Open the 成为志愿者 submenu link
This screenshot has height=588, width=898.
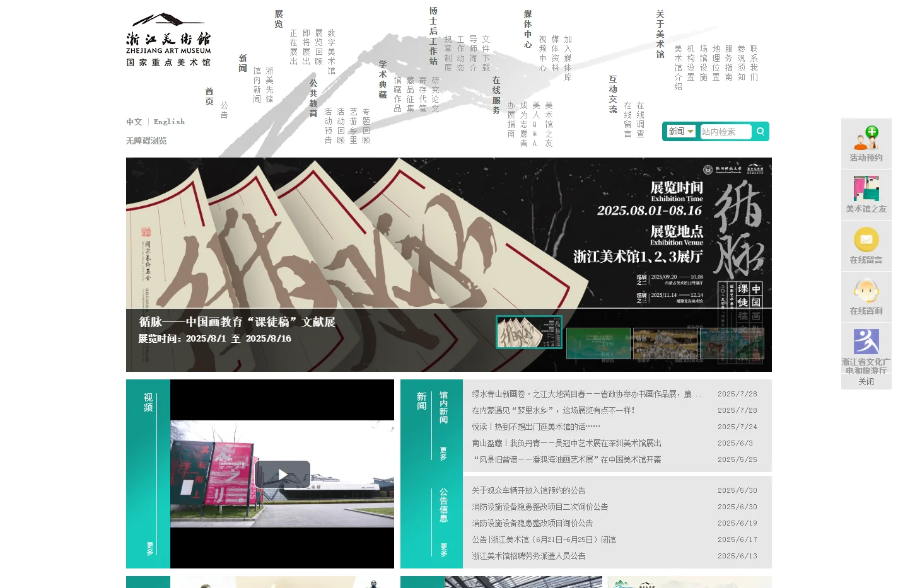tap(524, 124)
